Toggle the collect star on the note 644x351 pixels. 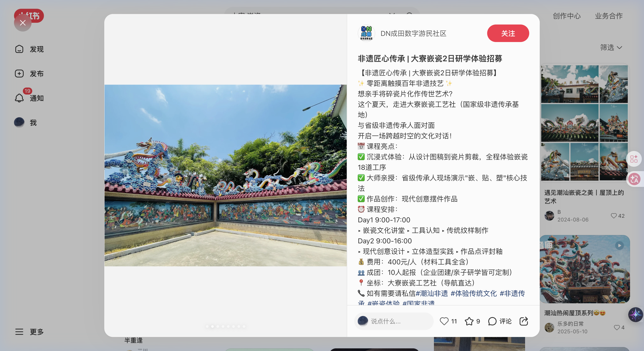click(469, 321)
